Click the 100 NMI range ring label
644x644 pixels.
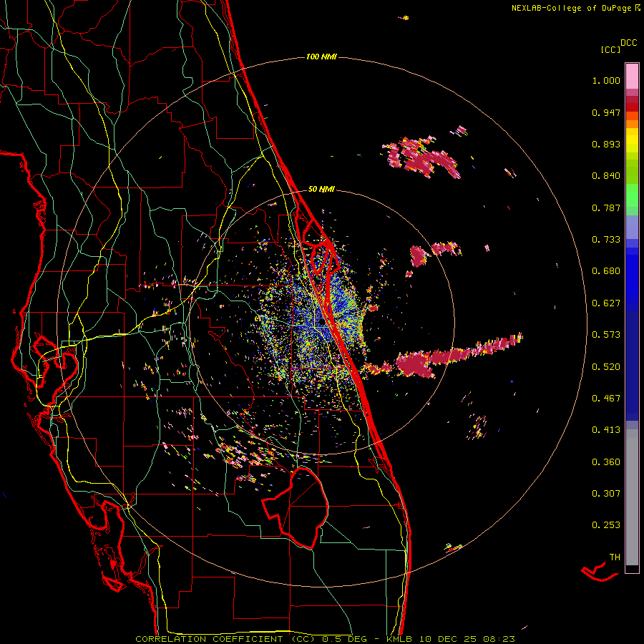321,57
